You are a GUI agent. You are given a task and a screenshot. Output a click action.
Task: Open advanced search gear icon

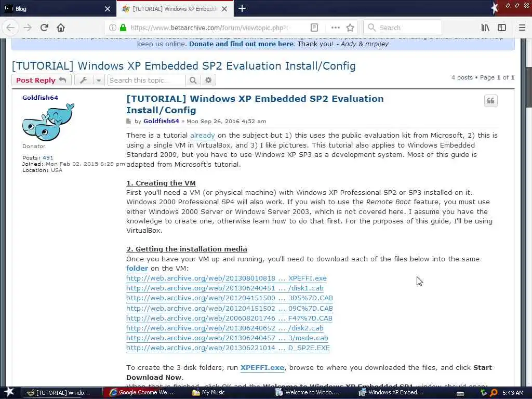(208, 80)
